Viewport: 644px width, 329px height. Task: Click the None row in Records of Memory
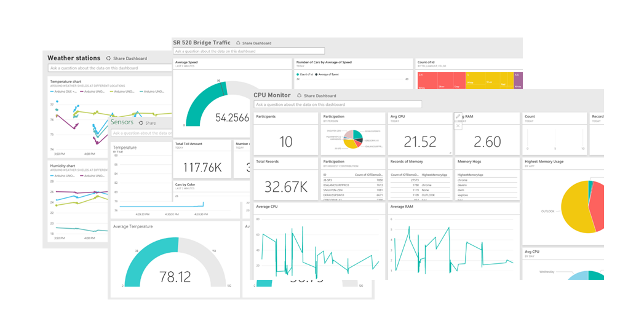click(x=419, y=190)
